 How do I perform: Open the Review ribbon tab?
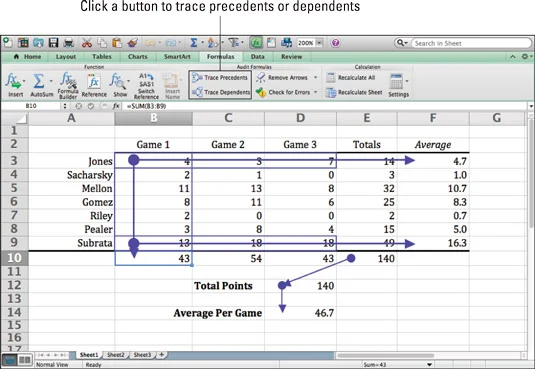291,57
